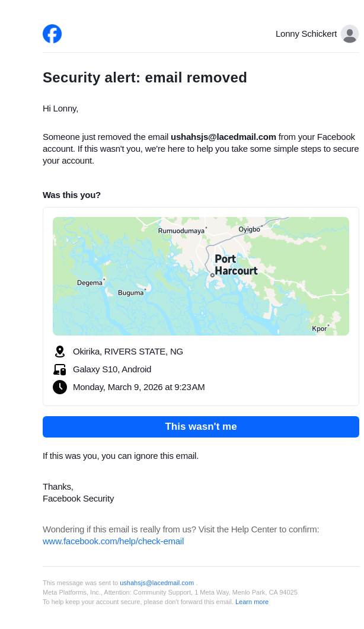Image resolution: width=364 pixels, height=629 pixels.
Task: Click the bold removed email address in body
Action: (x=223, y=137)
